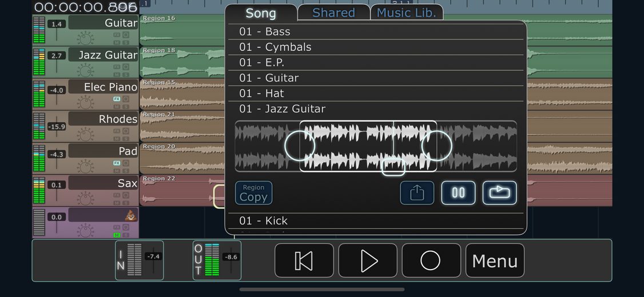Select the 01 - Cymbals file

click(376, 47)
